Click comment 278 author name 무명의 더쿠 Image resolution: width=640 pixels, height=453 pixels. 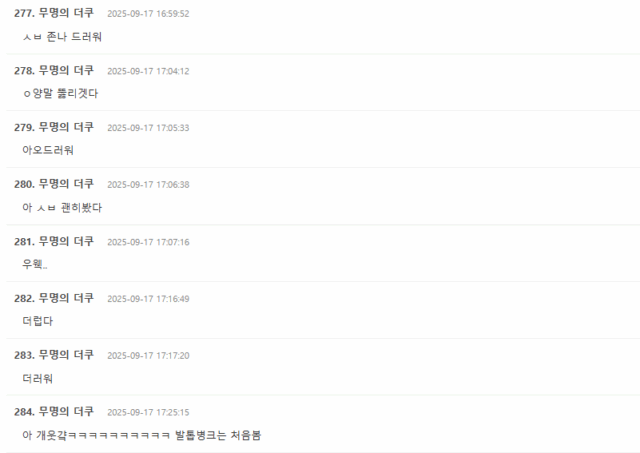coord(66,70)
